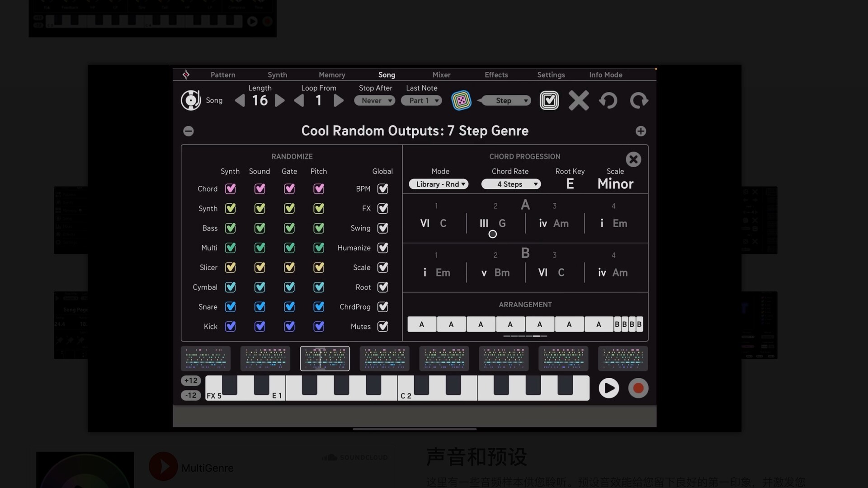Start playback with the play button

coord(609,388)
